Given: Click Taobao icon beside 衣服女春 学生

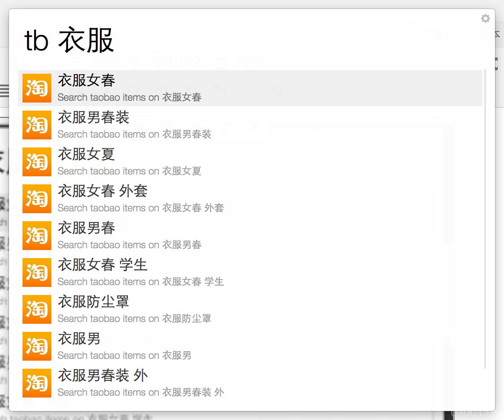Looking at the screenshot, I should (x=37, y=273).
